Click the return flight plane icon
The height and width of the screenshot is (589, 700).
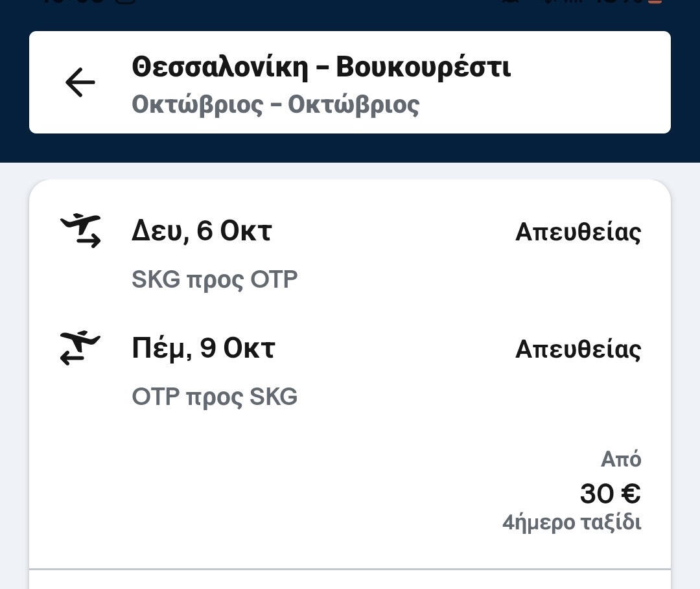click(80, 348)
